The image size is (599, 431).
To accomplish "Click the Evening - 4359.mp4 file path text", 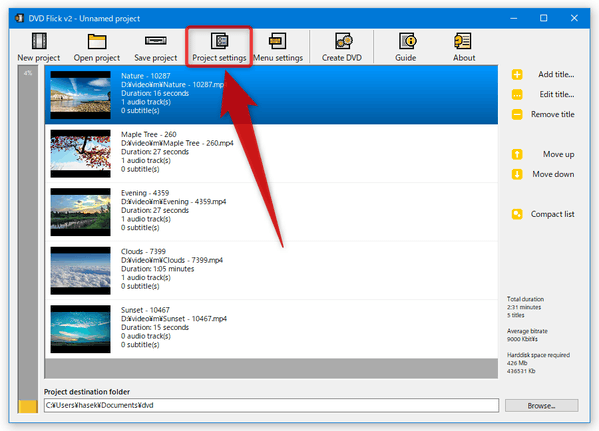I will (x=173, y=202).
